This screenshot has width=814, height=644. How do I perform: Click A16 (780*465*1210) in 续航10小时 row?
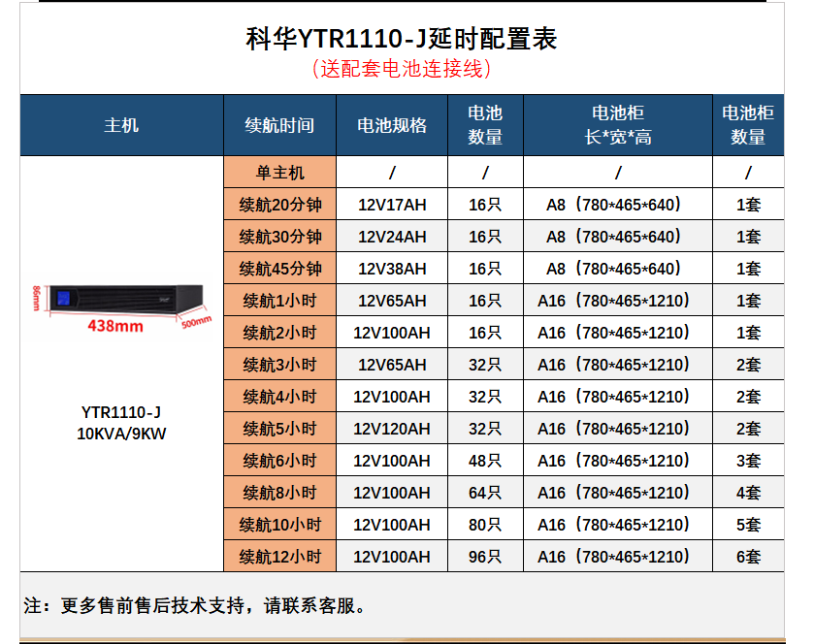click(x=618, y=525)
